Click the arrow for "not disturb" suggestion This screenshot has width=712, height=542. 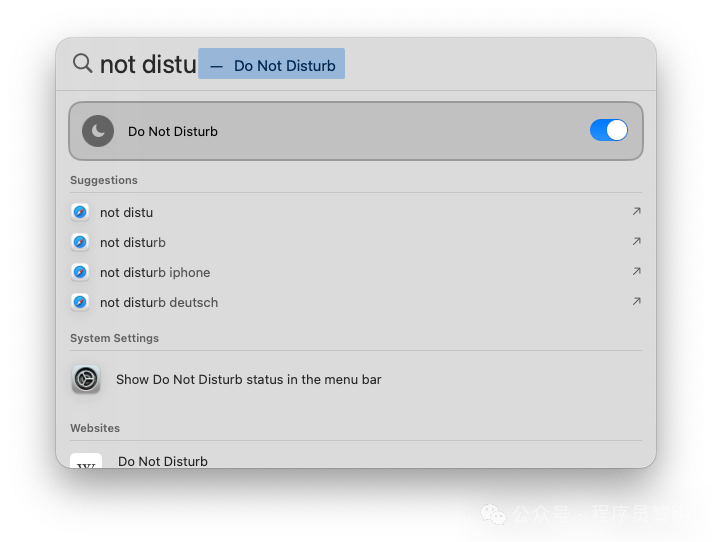click(637, 241)
